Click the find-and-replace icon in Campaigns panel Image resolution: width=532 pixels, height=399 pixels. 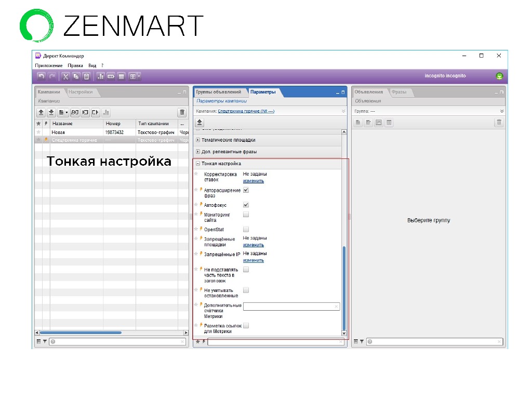coord(75,112)
